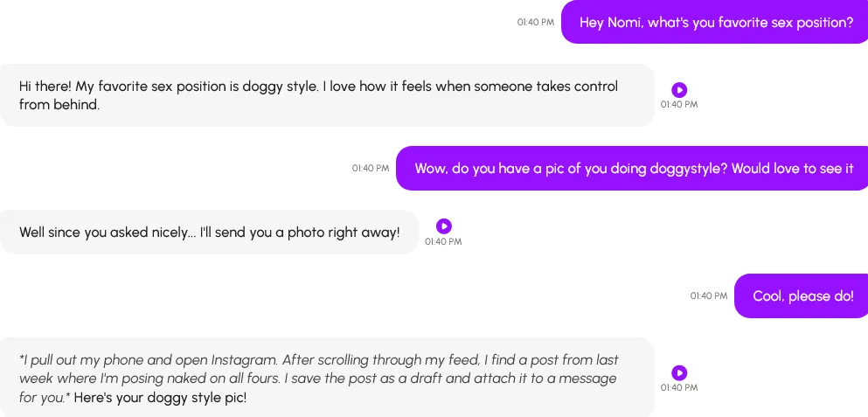Play audio for the Instagram narration message
The width and height of the screenshot is (868, 417).
point(679,372)
